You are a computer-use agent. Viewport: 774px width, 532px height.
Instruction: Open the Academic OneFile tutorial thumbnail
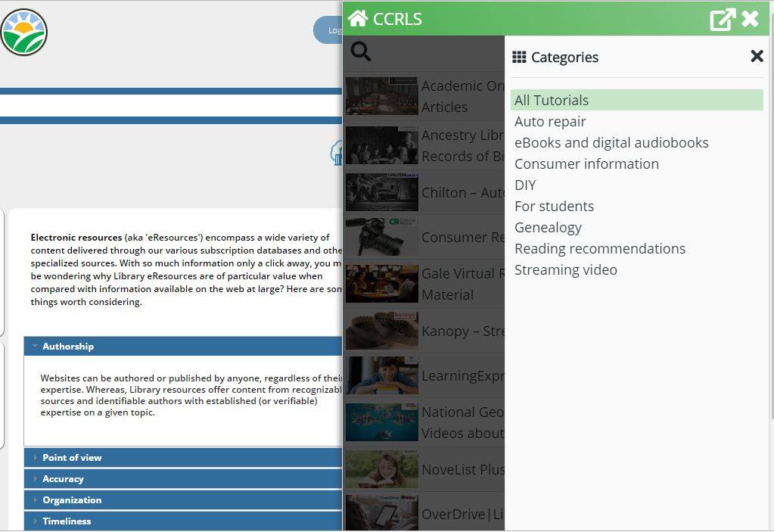coord(382,96)
